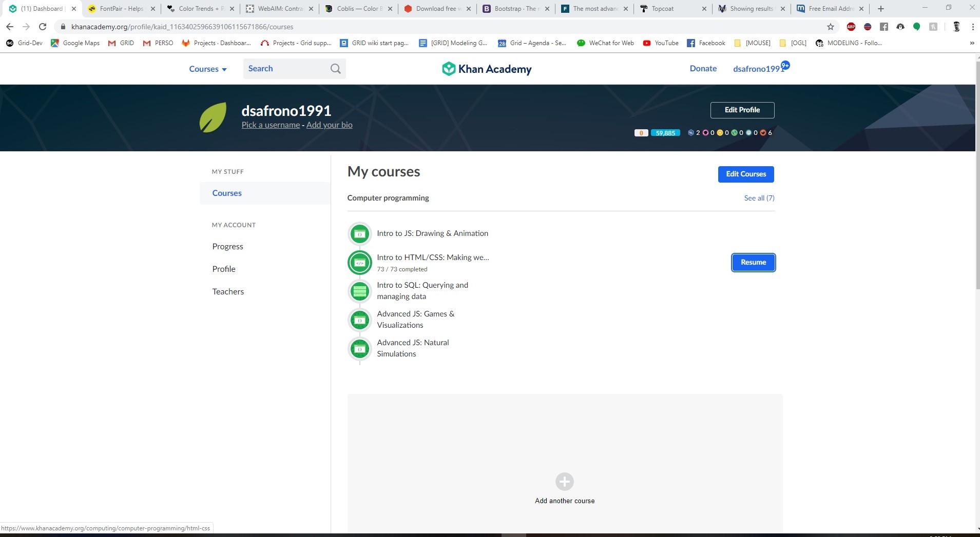Screen dimensions: 980x537
Task: Click Add your bio link
Action: tap(330, 125)
